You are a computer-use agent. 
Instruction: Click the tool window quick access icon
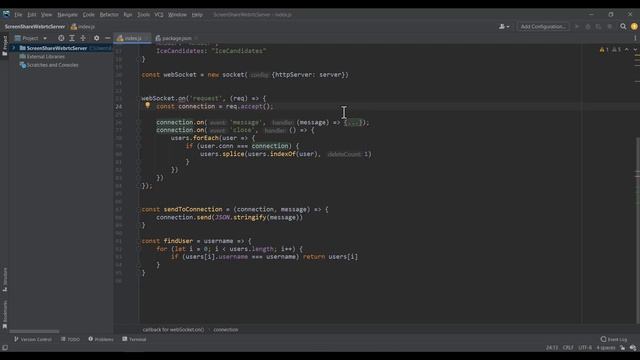coord(5,348)
